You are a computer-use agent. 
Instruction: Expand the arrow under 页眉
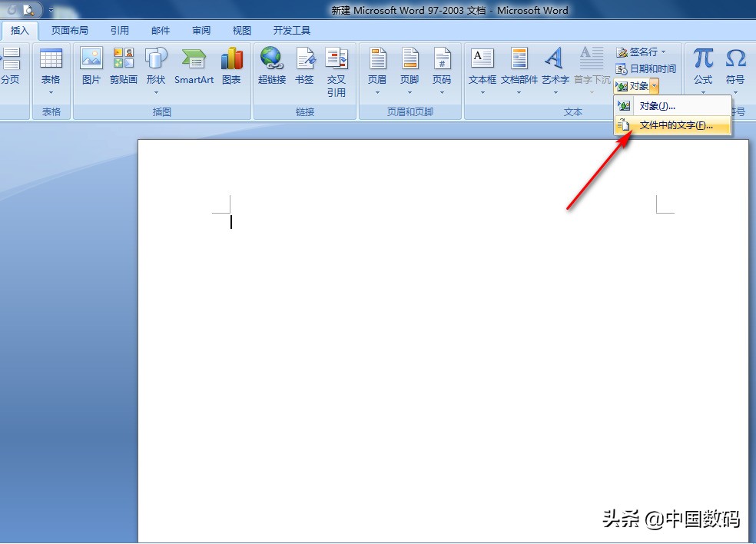tap(377, 93)
